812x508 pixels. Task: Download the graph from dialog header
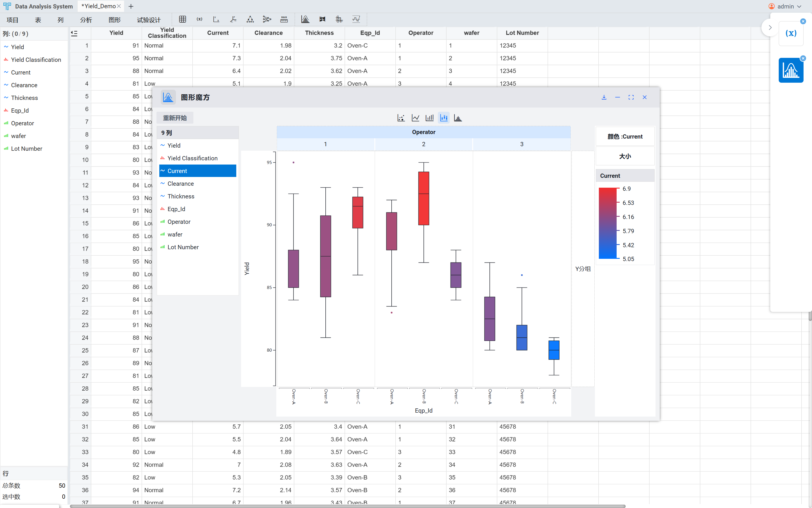point(604,97)
